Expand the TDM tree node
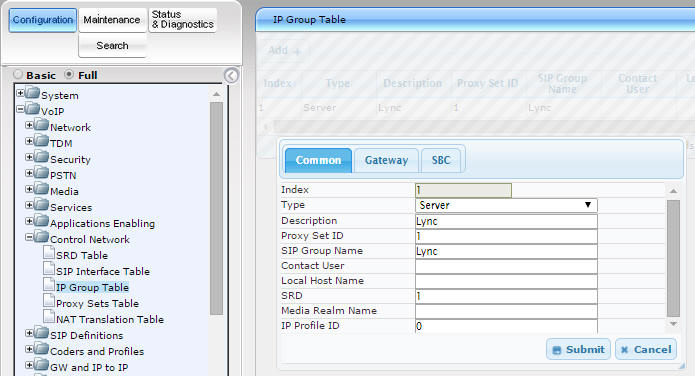Image resolution: width=695 pixels, height=376 pixels. pyautogui.click(x=29, y=141)
